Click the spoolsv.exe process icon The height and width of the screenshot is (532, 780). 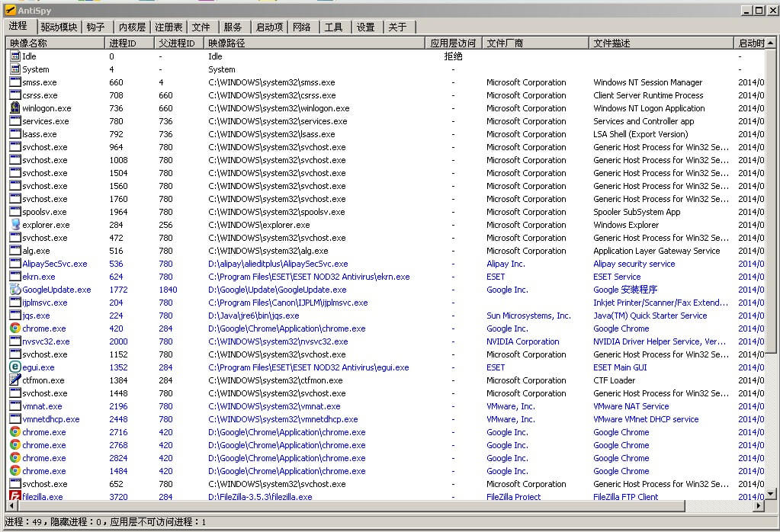(x=15, y=211)
